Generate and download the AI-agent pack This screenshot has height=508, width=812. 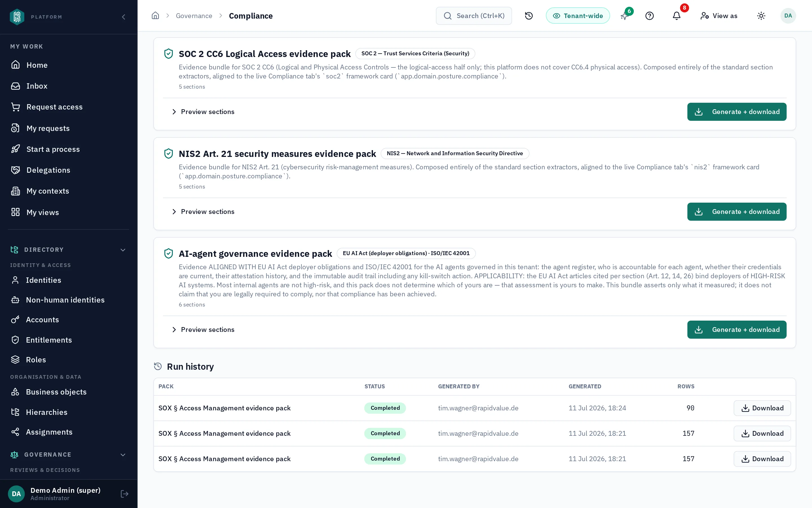pos(736,330)
